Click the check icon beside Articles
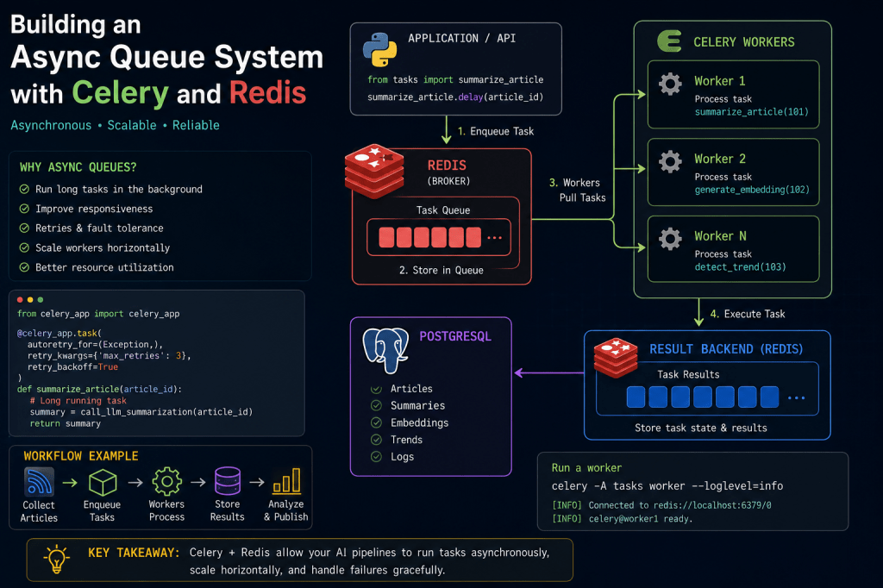Image resolution: width=883 pixels, height=588 pixels. pyautogui.click(x=376, y=389)
